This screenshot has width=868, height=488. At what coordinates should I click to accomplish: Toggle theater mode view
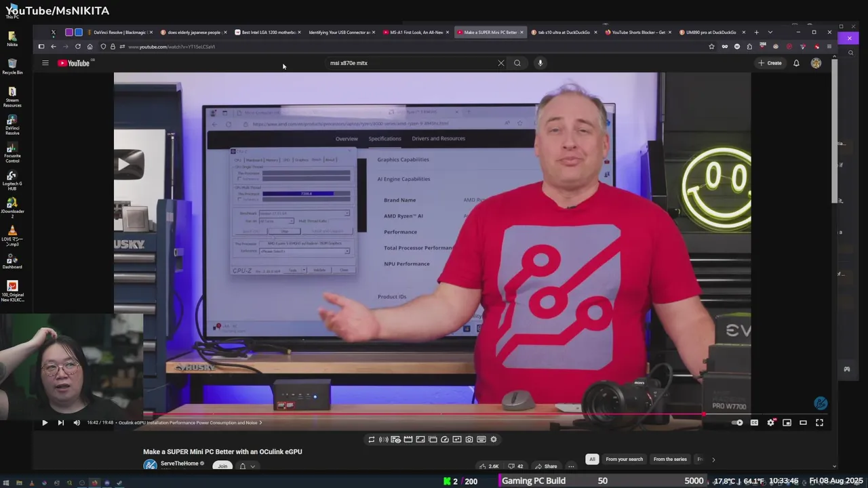[x=803, y=423]
